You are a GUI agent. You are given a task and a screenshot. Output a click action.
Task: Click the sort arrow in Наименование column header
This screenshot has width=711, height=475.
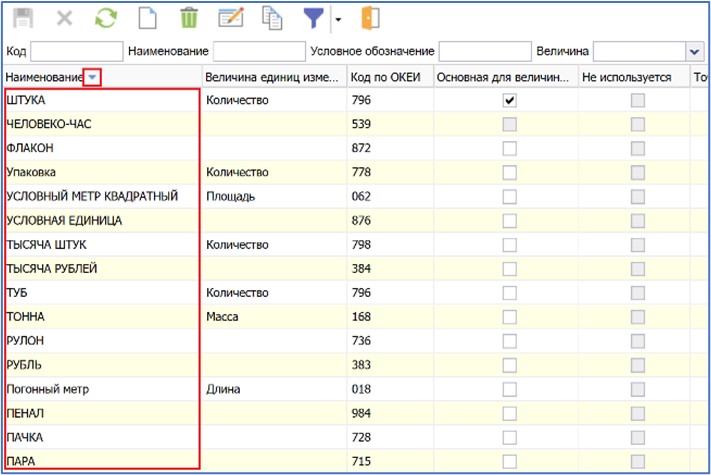tap(92, 77)
